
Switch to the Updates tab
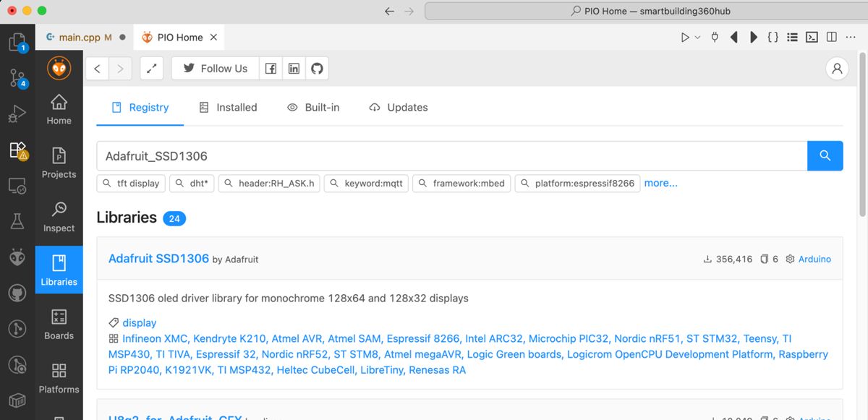399,107
